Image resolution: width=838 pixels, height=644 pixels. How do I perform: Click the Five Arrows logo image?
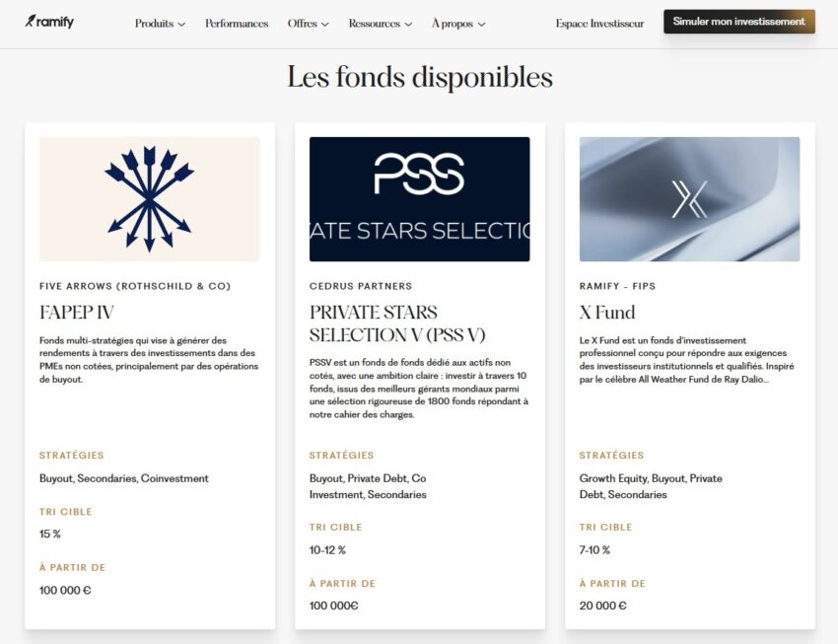tap(150, 198)
